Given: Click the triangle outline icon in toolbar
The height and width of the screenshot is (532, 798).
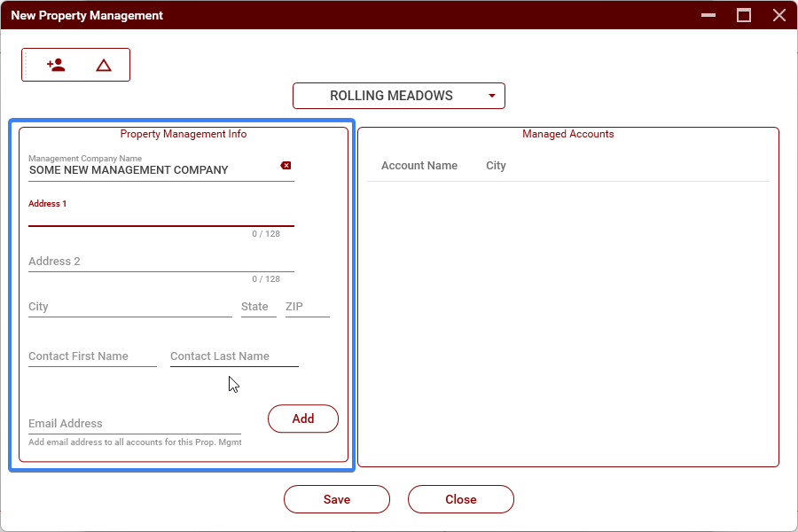Looking at the screenshot, I should [104, 65].
